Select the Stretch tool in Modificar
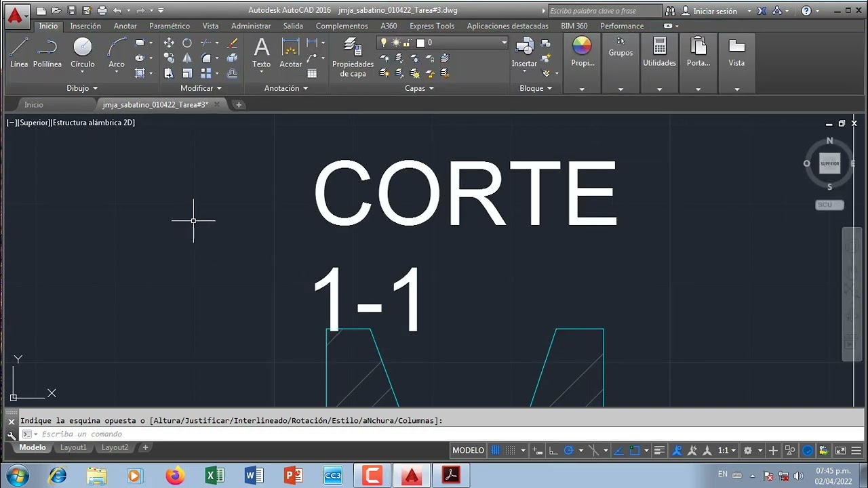 [169, 73]
